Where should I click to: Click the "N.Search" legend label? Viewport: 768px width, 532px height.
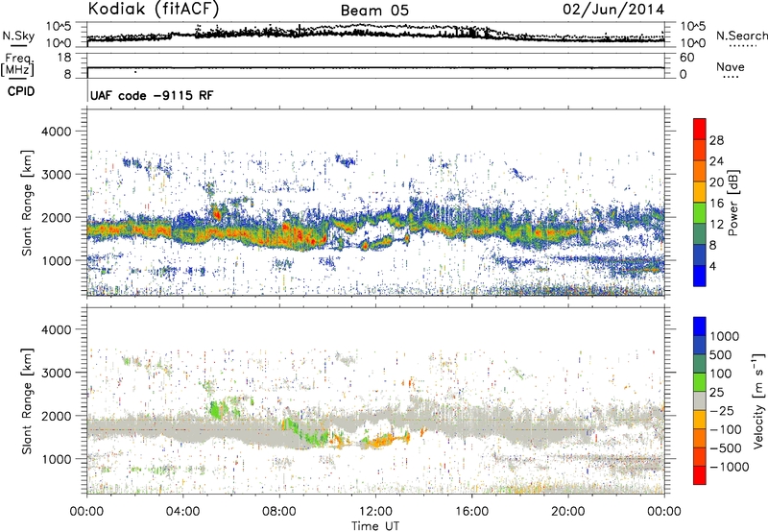741,36
